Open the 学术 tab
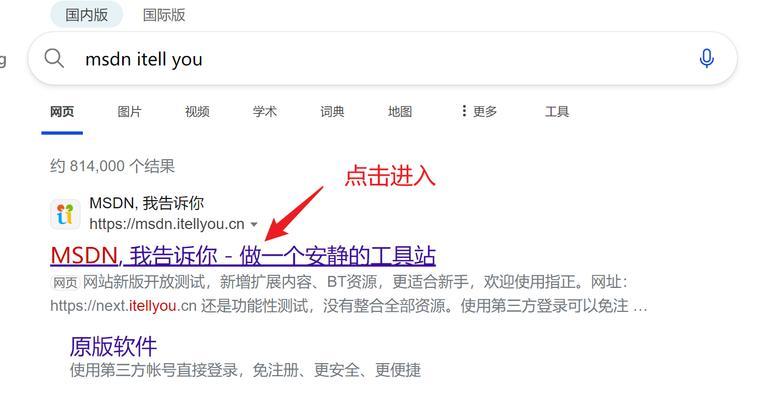The height and width of the screenshot is (400, 780). click(x=265, y=111)
